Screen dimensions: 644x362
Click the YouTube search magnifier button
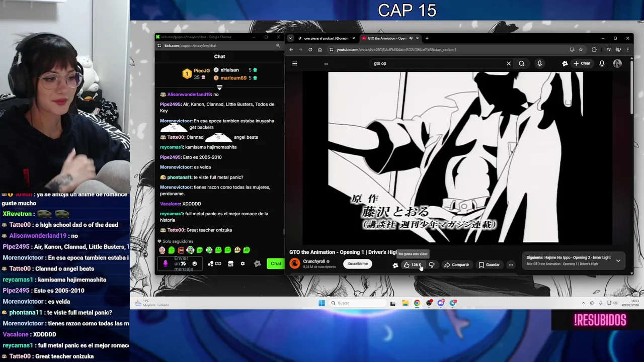pyautogui.click(x=522, y=63)
